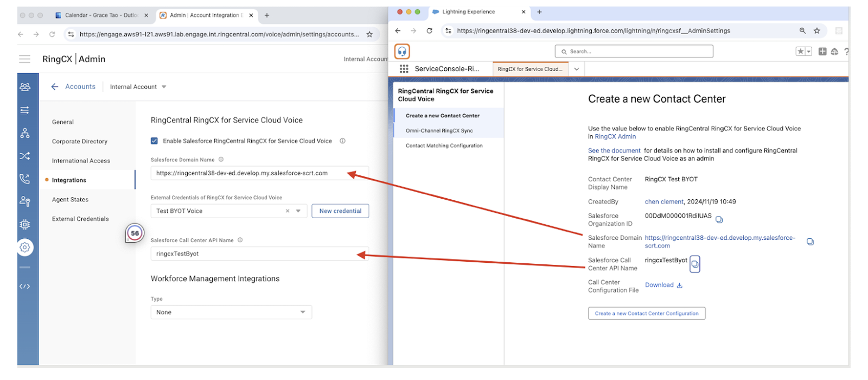Toggle Enable Salesforce RingCX Service Cloud Voice checkbox
Screen dimensions: 868x380
(154, 141)
